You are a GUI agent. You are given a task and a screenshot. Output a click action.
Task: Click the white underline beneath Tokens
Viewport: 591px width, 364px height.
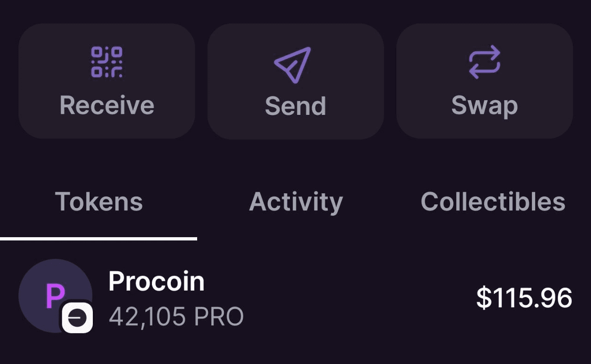98,239
